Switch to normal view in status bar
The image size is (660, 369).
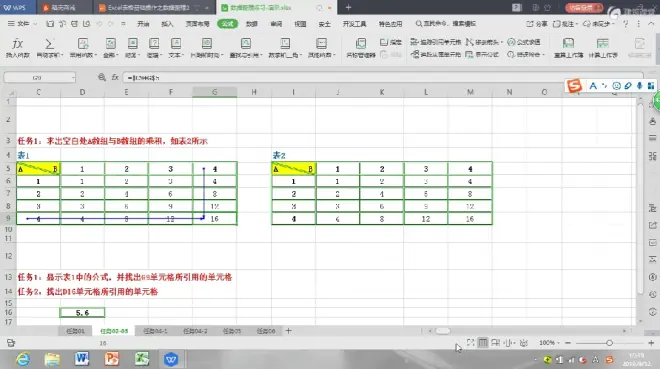[483, 343]
